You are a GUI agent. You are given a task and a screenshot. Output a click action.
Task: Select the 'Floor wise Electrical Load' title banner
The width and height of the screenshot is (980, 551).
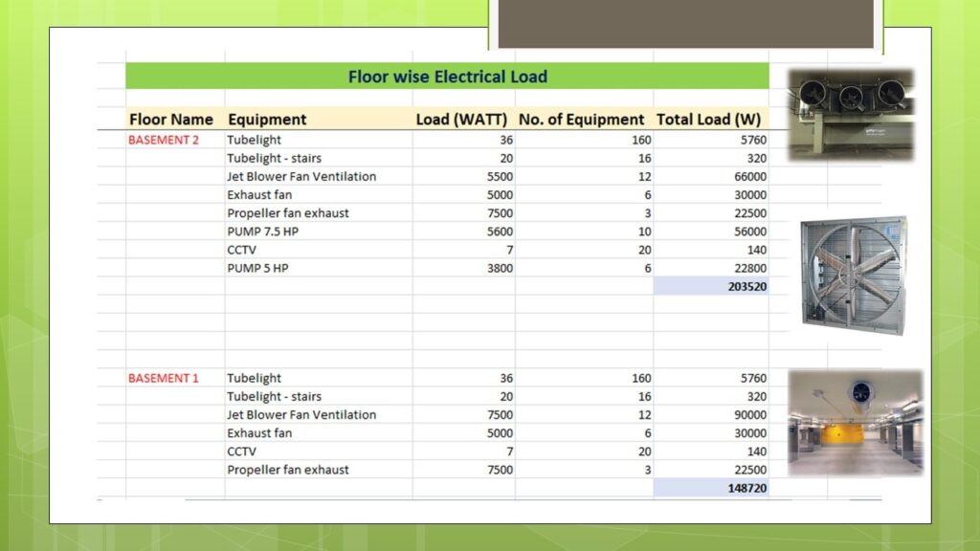tap(450, 77)
